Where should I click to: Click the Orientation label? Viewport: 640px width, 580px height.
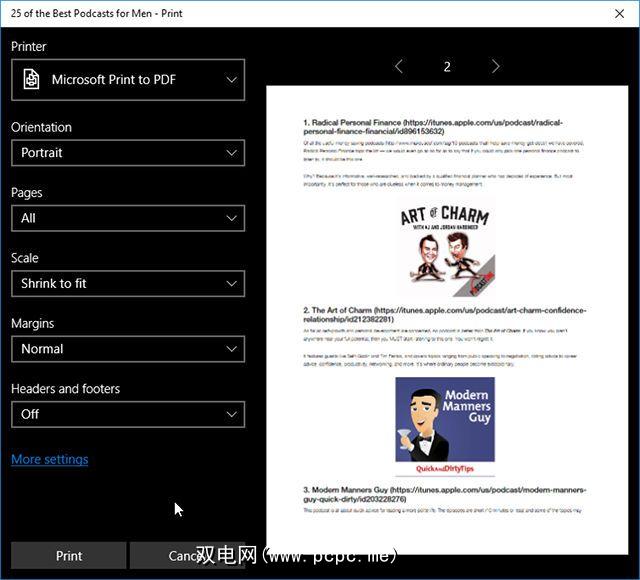point(41,127)
